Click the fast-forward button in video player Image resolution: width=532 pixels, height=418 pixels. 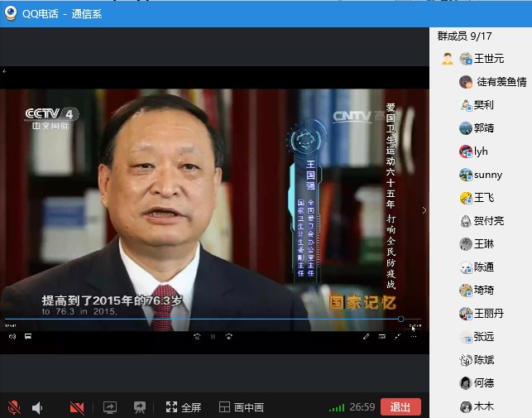pos(228,337)
